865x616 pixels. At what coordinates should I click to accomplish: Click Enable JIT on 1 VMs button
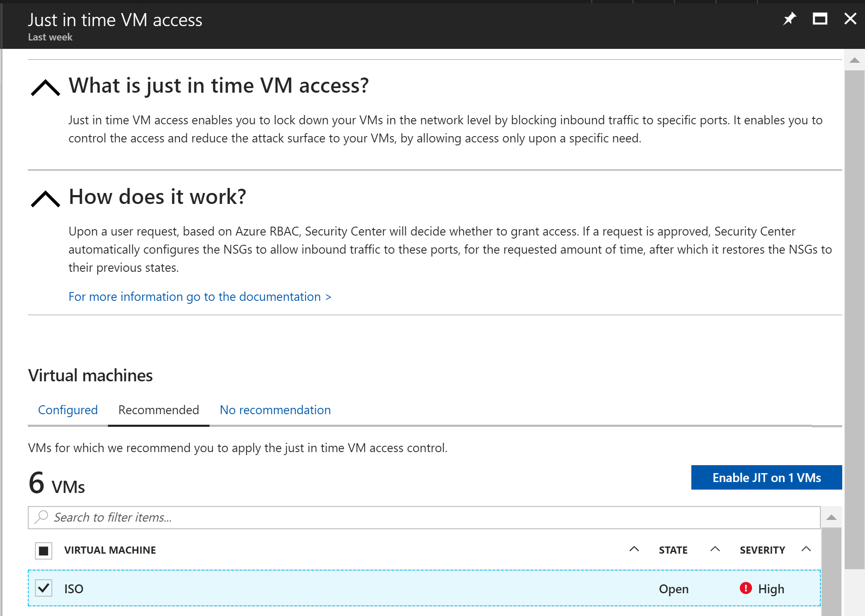(766, 478)
